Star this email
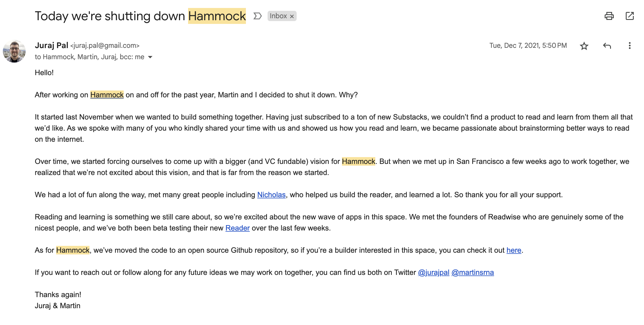 coord(584,46)
